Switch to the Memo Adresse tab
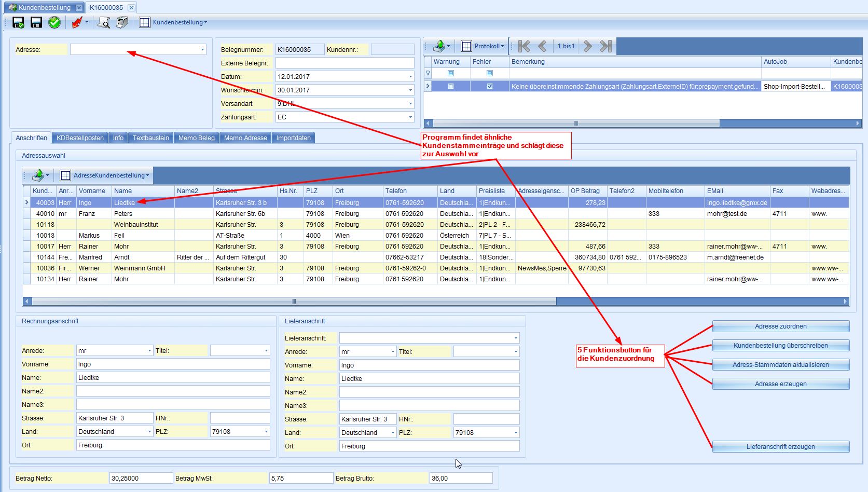 [245, 138]
